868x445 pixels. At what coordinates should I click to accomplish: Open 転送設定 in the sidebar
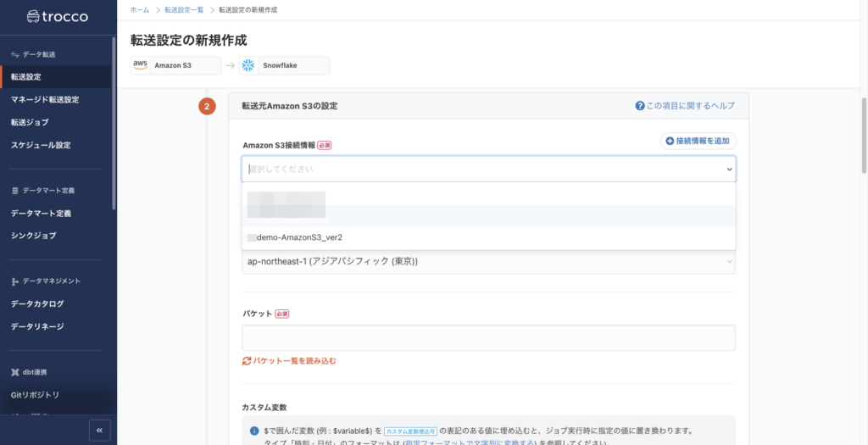click(x=26, y=77)
